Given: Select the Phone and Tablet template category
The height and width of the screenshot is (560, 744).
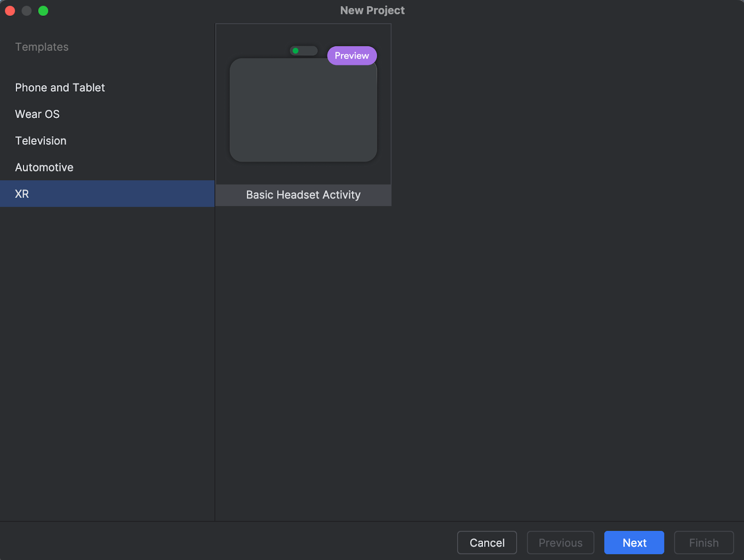Looking at the screenshot, I should pos(60,87).
